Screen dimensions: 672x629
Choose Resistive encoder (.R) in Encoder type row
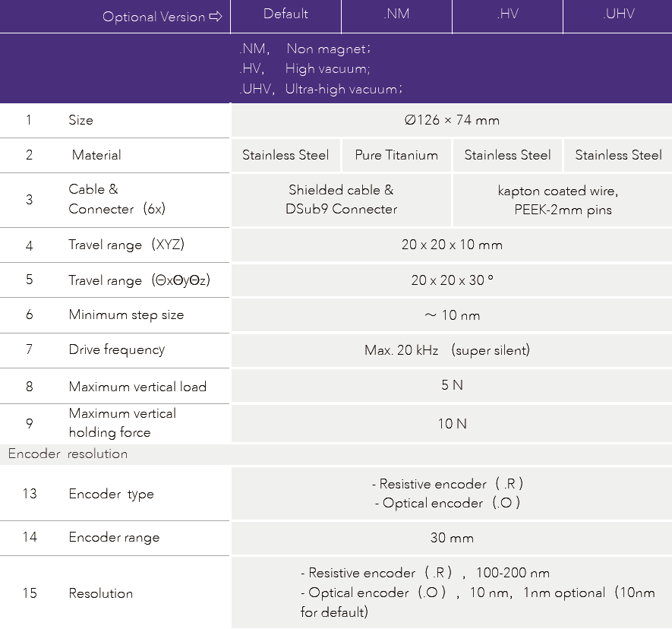coord(447,484)
